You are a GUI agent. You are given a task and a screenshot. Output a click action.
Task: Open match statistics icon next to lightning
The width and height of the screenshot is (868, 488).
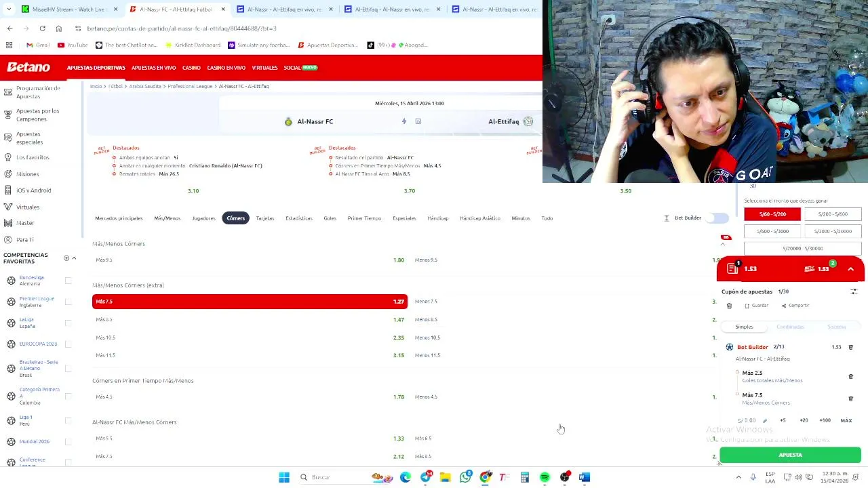418,121
